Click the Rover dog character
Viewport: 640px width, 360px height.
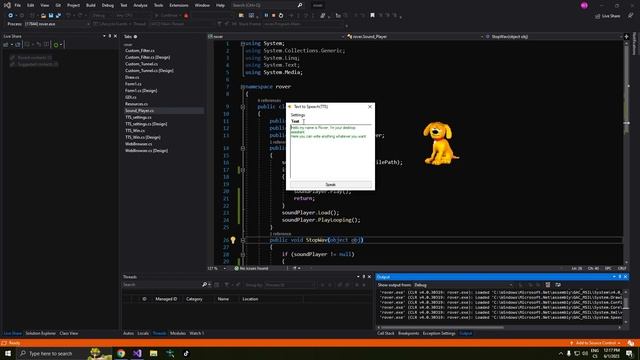click(440, 143)
